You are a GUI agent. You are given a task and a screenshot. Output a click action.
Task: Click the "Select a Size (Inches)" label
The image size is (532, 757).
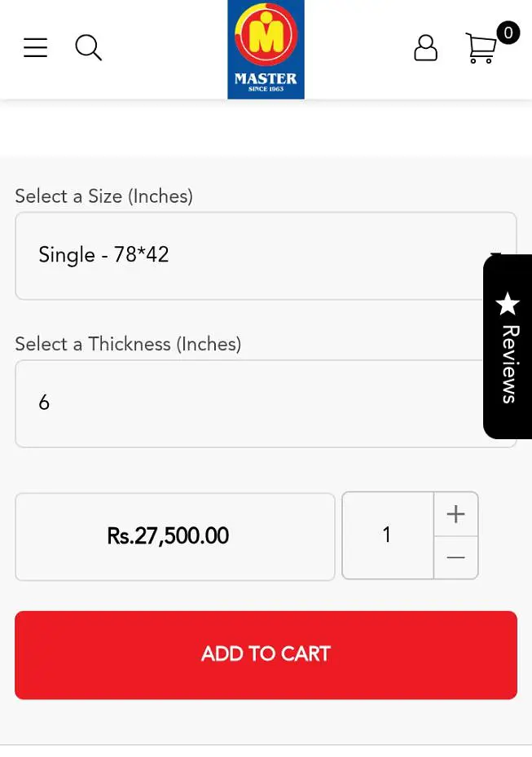coord(103,196)
